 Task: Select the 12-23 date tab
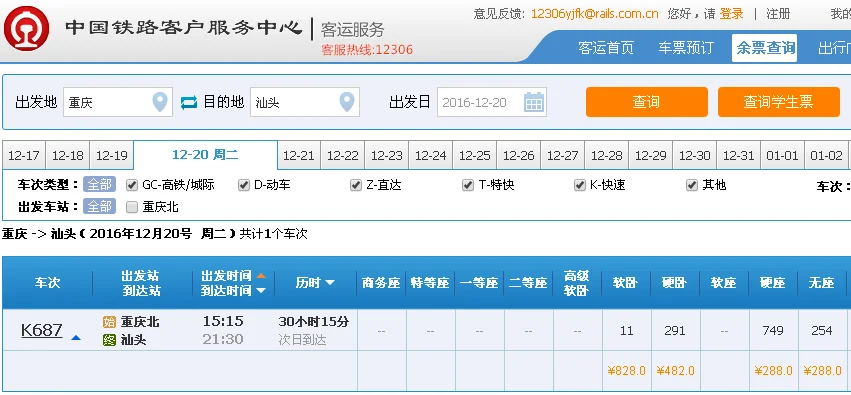click(x=387, y=156)
